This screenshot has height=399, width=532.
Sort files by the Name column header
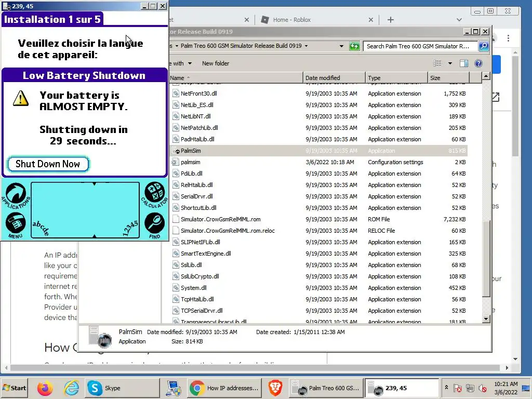click(x=236, y=78)
